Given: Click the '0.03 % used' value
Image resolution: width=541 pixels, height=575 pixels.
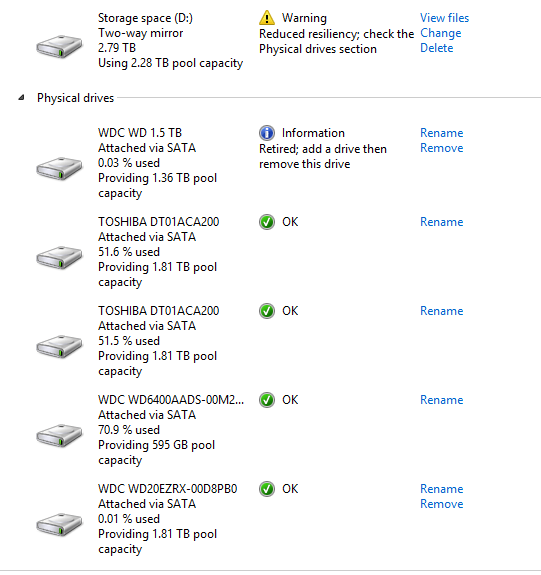Looking at the screenshot, I should [129, 163].
